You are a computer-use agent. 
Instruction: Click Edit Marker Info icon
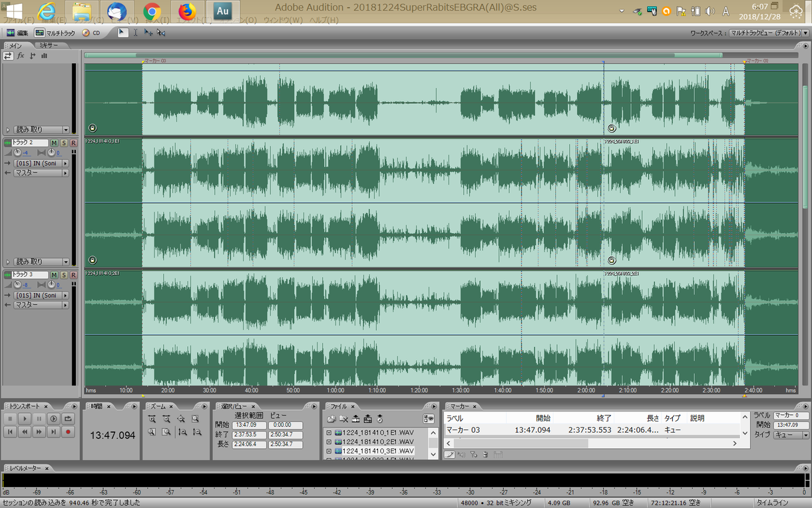(450, 455)
